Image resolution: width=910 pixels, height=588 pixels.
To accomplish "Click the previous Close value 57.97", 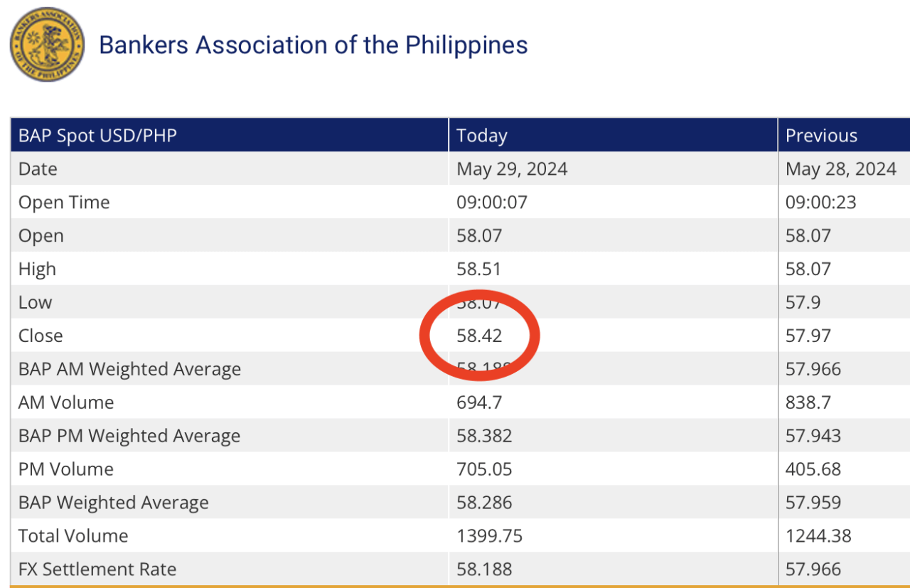I will click(808, 336).
